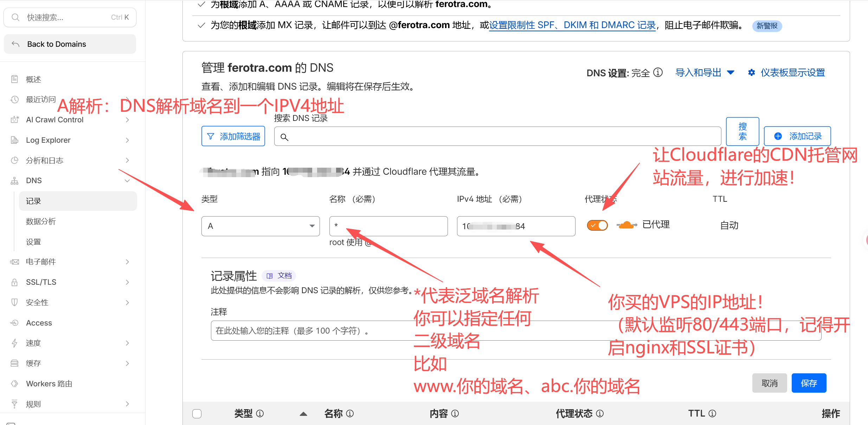Click the info icon beside TTL column header
The height and width of the screenshot is (425, 868).
coord(712,413)
